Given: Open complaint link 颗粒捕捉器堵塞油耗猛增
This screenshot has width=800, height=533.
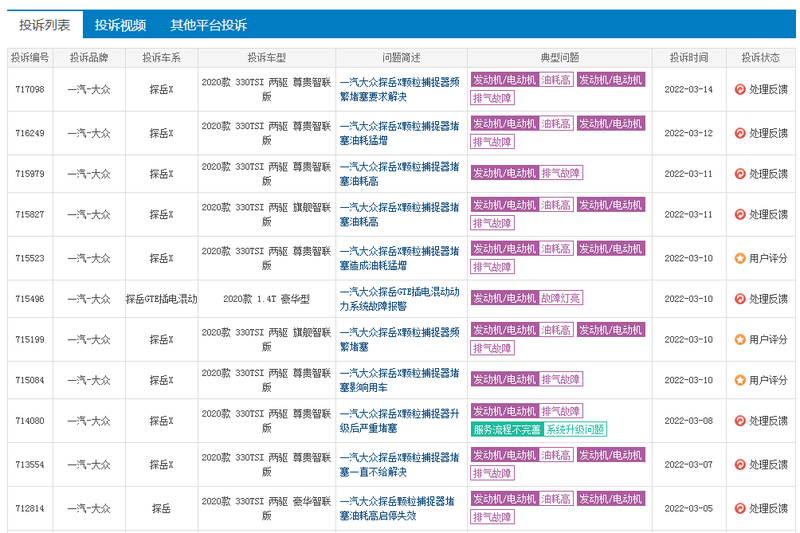Looking at the screenshot, I should [x=399, y=133].
